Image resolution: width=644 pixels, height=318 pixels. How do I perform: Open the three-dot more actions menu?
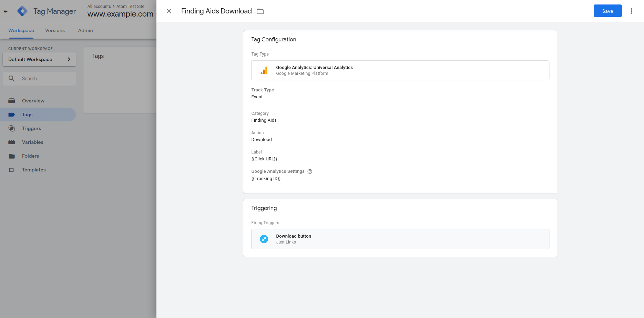click(x=631, y=11)
